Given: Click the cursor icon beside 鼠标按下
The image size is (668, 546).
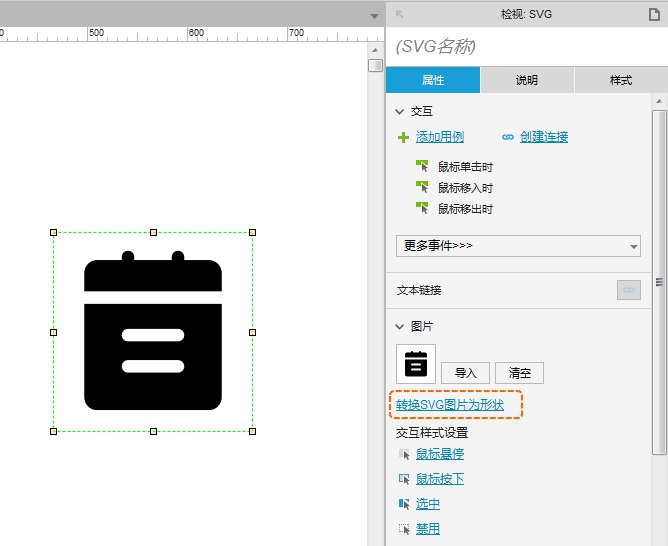Looking at the screenshot, I should 404,479.
